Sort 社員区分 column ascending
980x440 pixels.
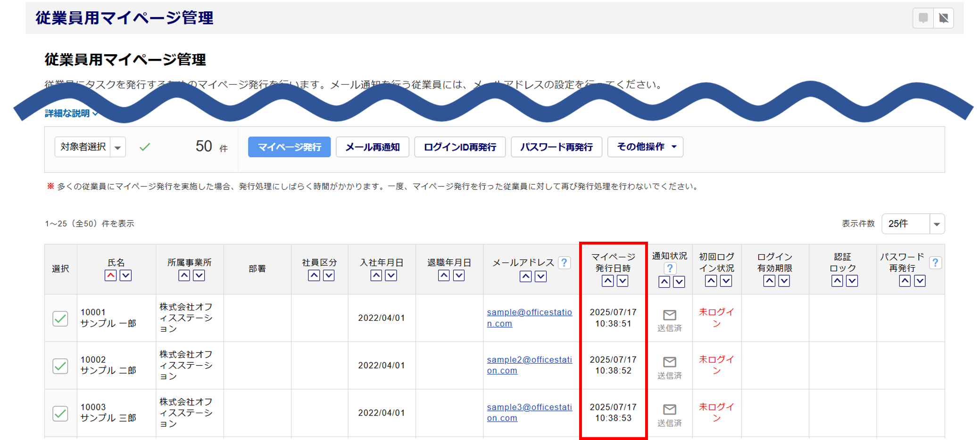pos(314,276)
